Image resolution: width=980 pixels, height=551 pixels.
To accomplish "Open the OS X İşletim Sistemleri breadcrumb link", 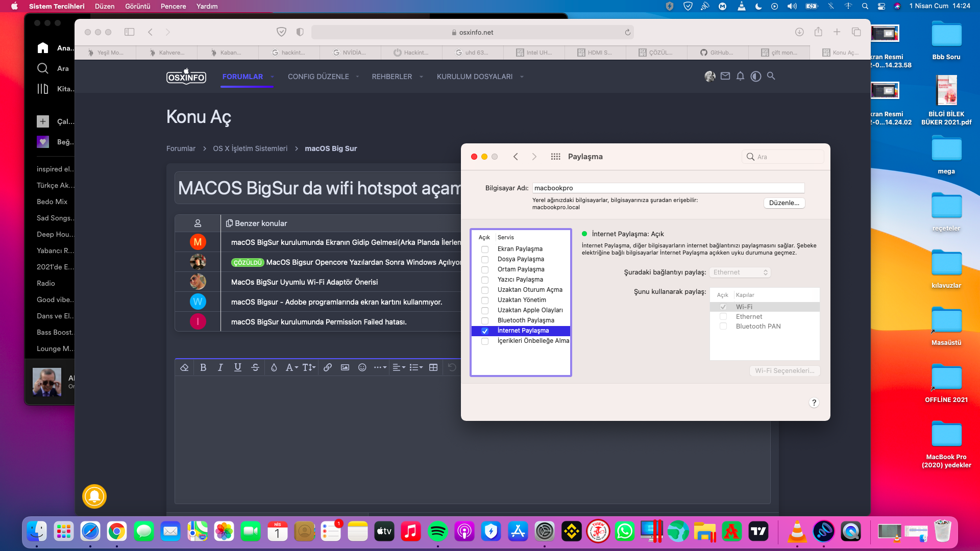I will pyautogui.click(x=250, y=148).
